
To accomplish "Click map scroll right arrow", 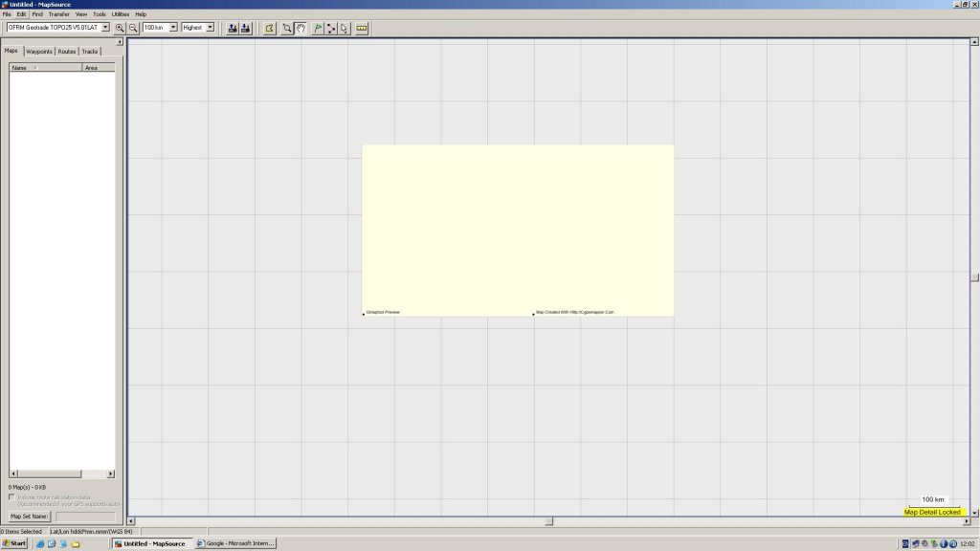I will pos(967,521).
